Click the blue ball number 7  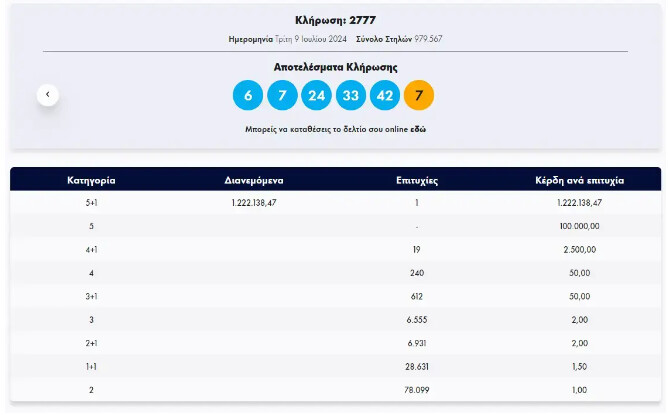283,95
